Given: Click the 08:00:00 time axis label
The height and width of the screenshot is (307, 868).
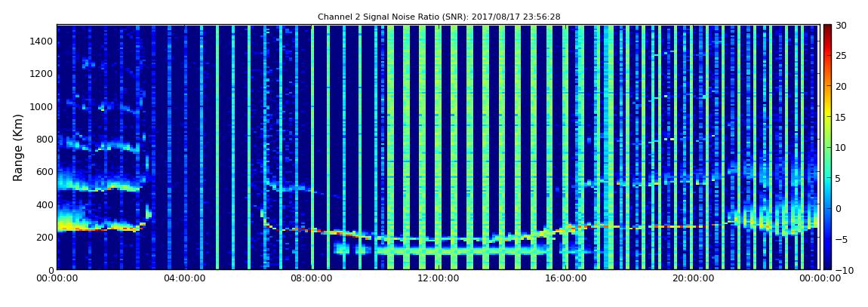Looking at the screenshot, I should point(310,279).
